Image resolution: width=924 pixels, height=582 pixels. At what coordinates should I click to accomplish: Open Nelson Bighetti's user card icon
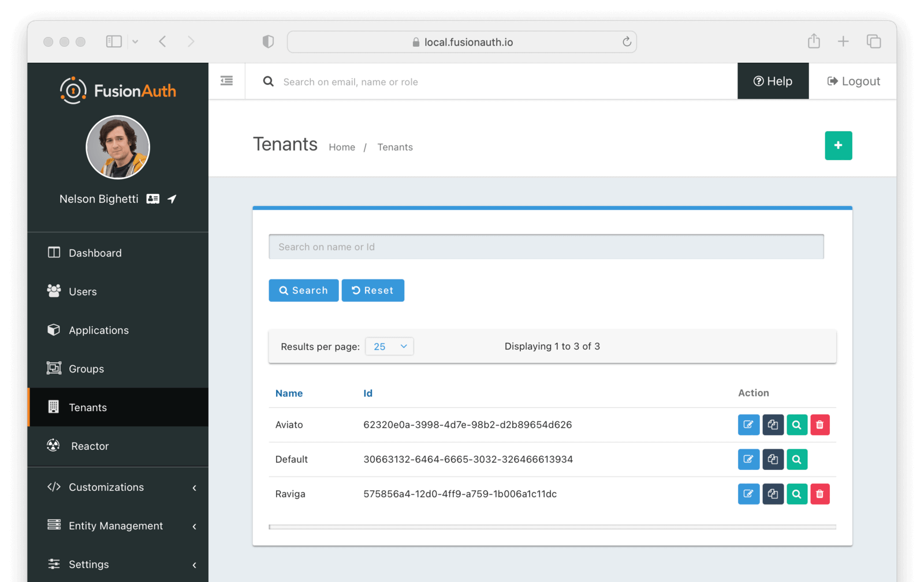pyautogui.click(x=153, y=199)
